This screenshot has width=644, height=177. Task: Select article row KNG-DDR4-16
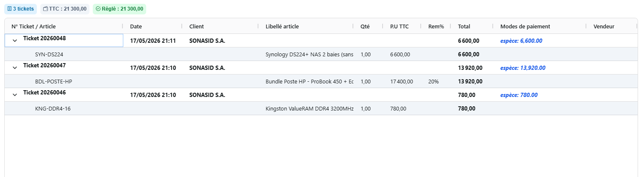point(321,108)
